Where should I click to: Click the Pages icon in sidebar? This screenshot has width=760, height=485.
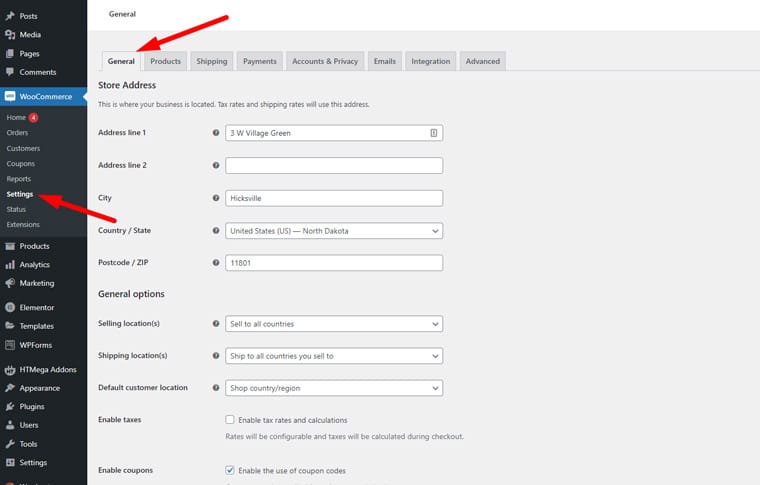click(10, 53)
